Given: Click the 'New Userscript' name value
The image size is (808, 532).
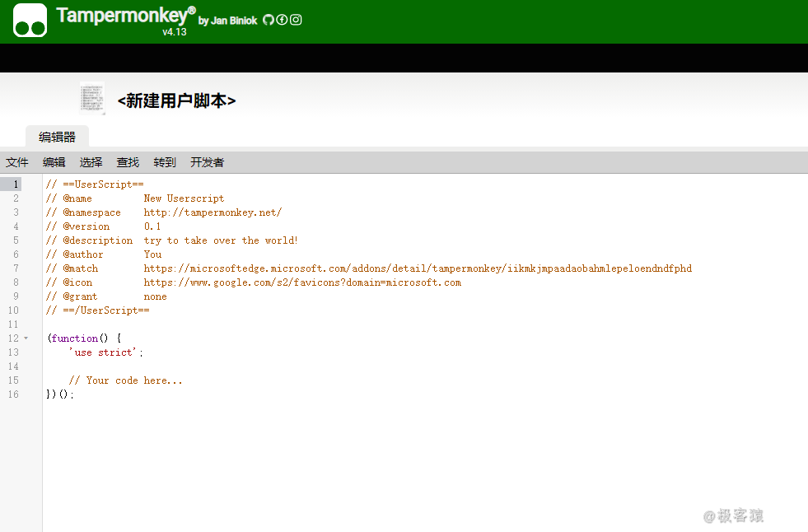Looking at the screenshot, I should (184, 198).
